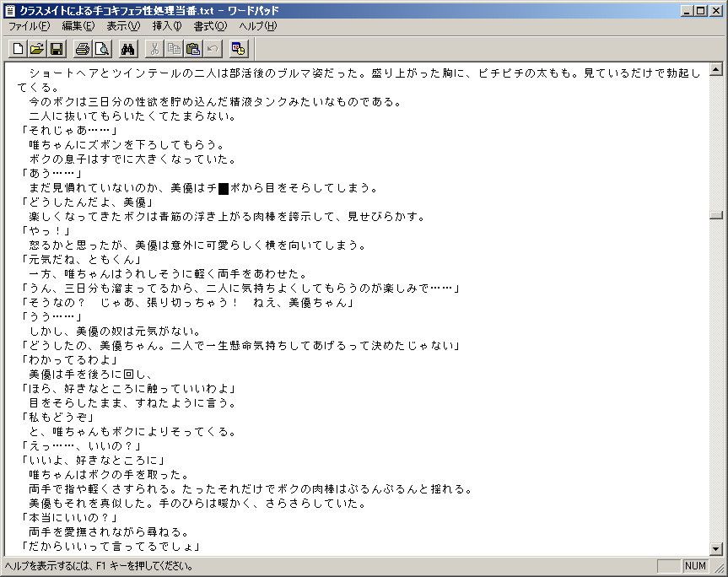Open the ヘルプ(H) menu
728x577 pixels.
[258, 26]
